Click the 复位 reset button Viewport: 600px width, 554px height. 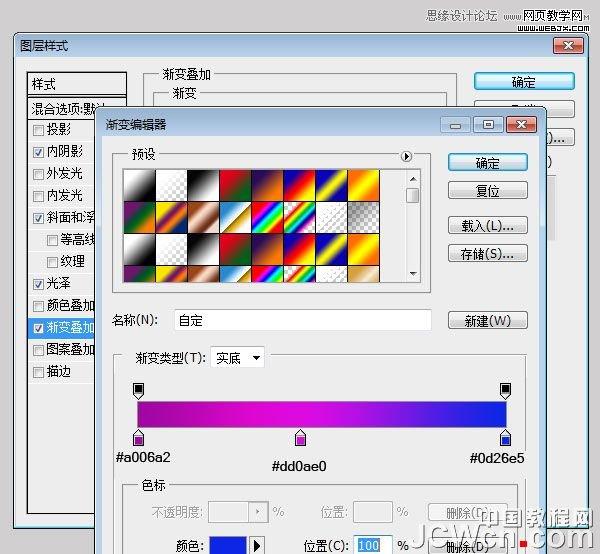tap(488, 190)
